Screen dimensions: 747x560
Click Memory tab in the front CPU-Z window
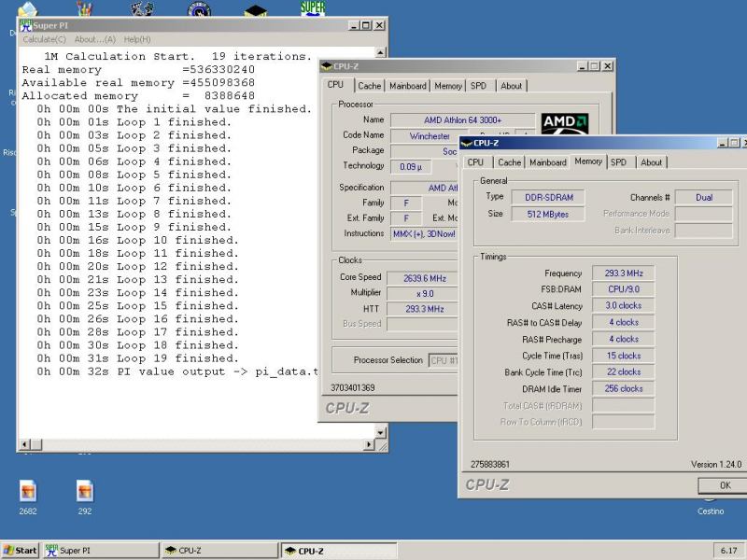588,161
